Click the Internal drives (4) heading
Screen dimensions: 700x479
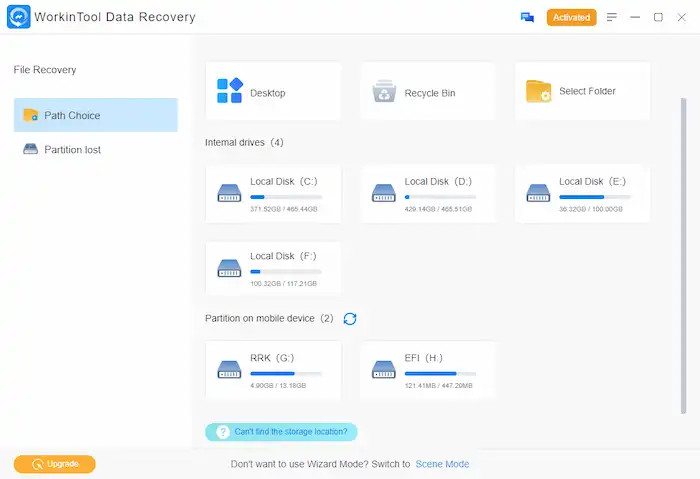pyautogui.click(x=244, y=142)
